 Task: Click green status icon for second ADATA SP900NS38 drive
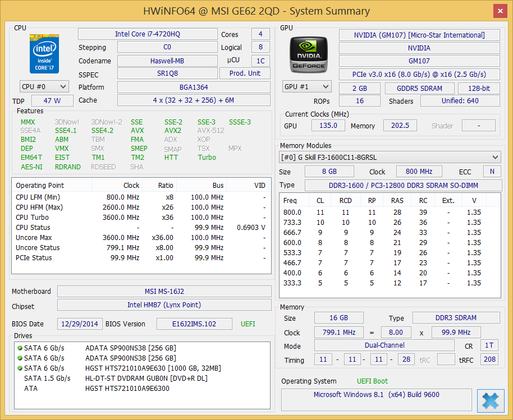(20, 358)
